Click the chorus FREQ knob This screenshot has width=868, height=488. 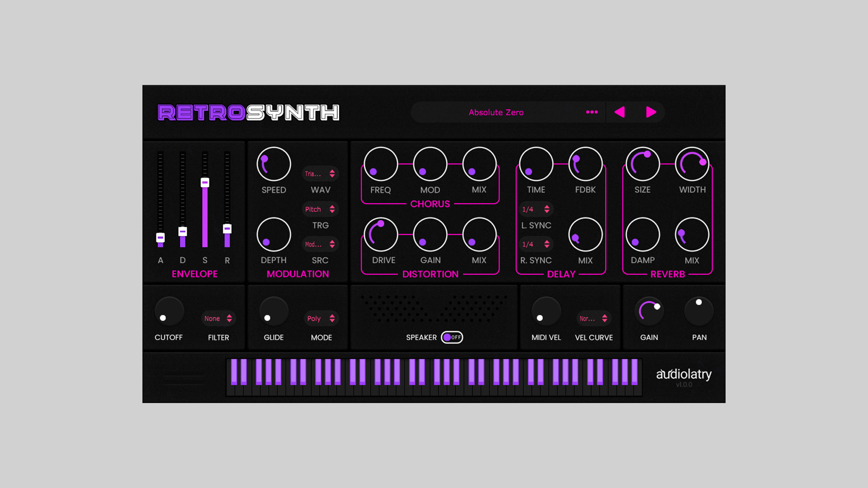pyautogui.click(x=381, y=164)
